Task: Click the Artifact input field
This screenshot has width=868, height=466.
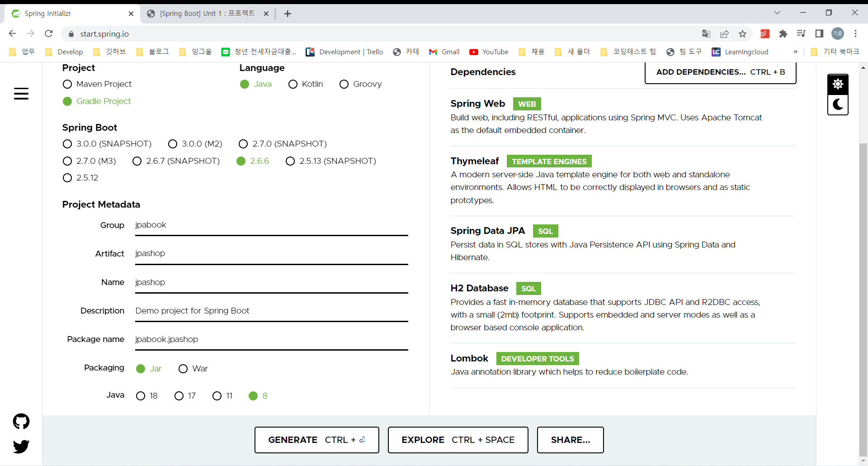Action: (272, 254)
